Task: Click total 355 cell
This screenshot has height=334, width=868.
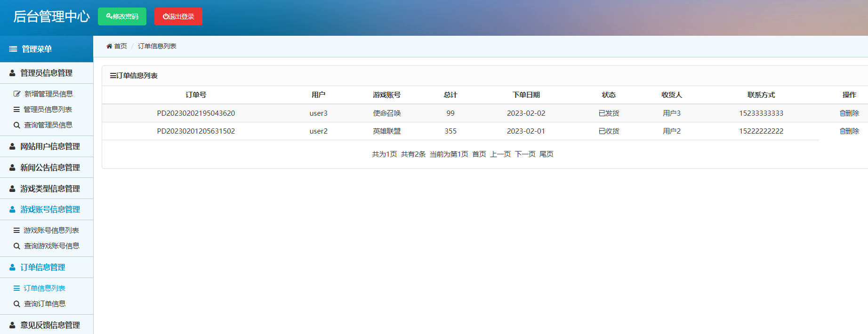Action: [x=450, y=131]
